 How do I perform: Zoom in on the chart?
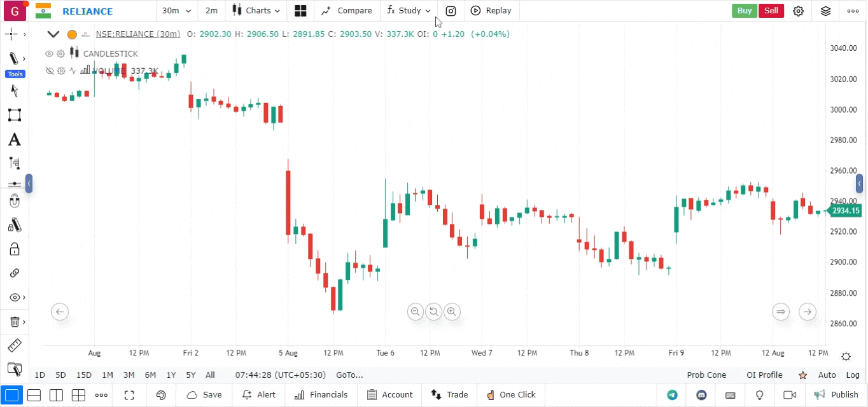point(452,312)
